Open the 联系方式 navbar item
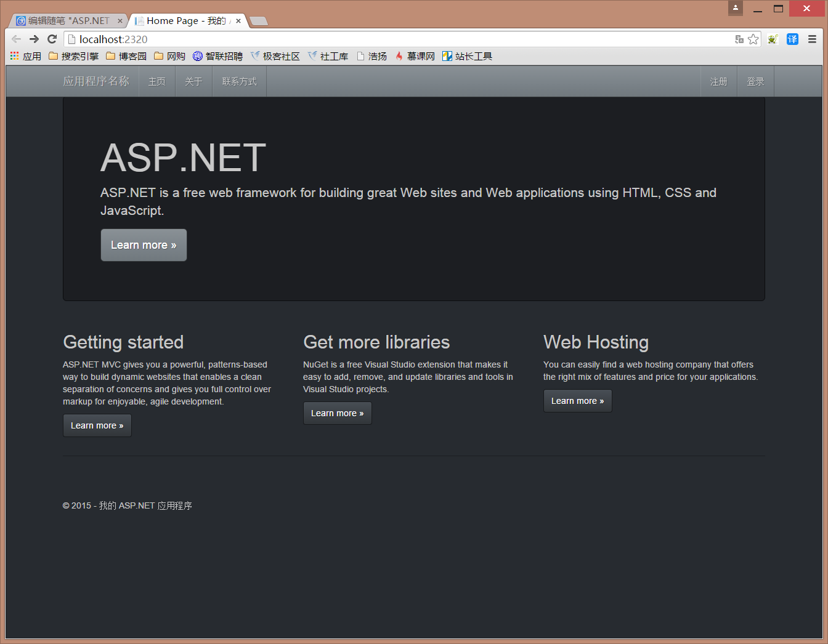This screenshot has width=828, height=644. point(240,81)
